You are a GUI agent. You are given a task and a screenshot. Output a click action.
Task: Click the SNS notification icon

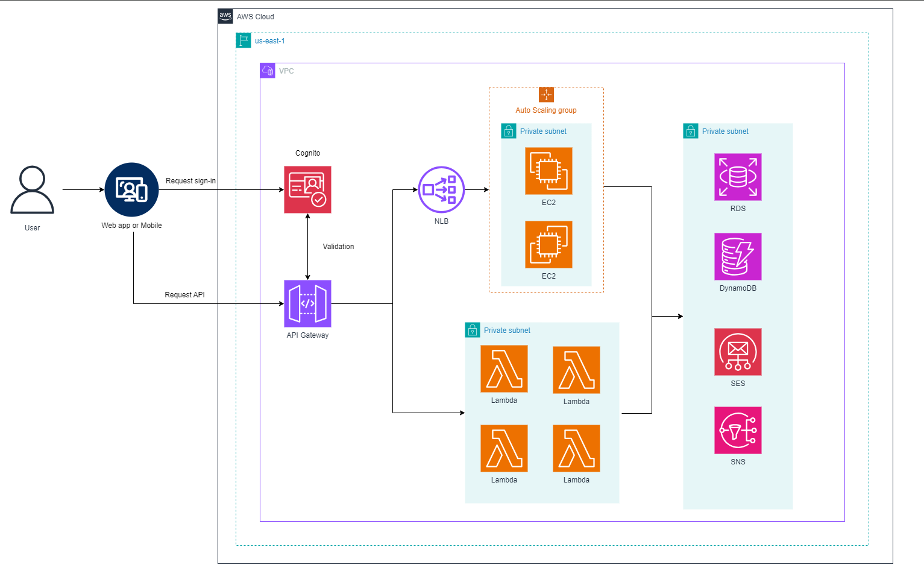pos(738,430)
